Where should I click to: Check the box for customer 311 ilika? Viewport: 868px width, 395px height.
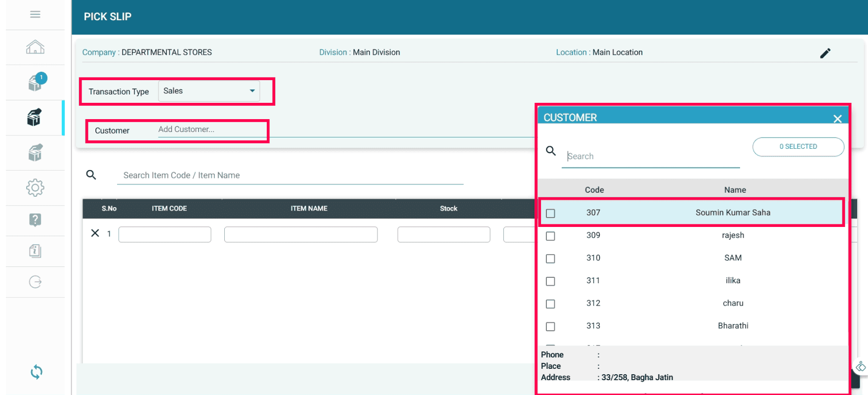(x=550, y=281)
